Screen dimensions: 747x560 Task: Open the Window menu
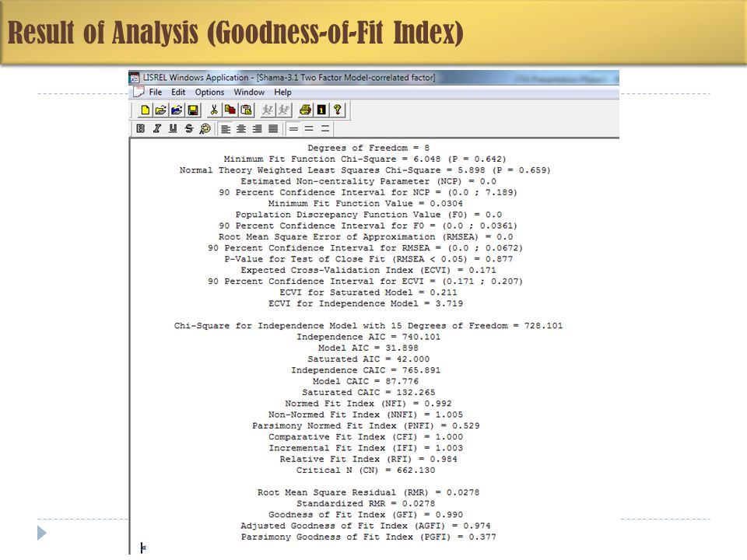point(249,92)
